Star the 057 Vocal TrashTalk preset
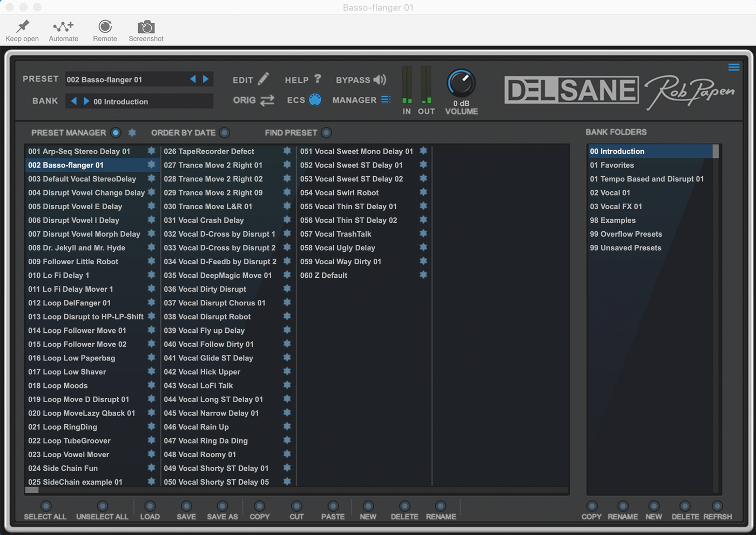756x535 pixels. [423, 233]
